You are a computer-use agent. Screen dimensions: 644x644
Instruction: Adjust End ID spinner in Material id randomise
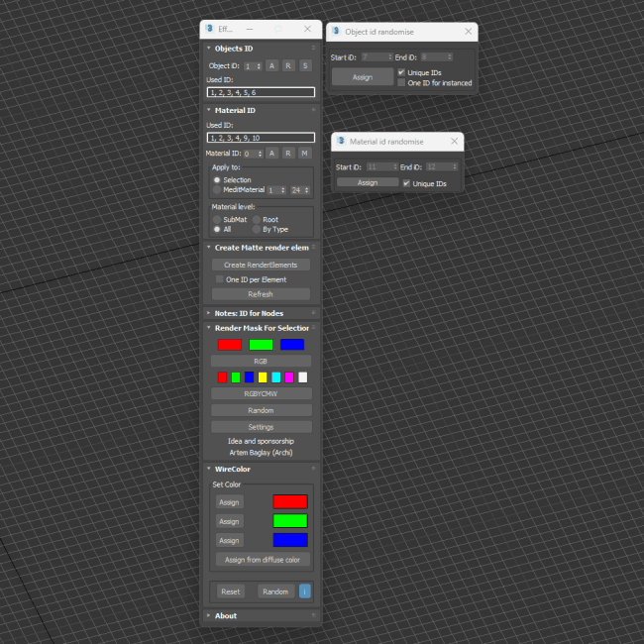pos(455,166)
